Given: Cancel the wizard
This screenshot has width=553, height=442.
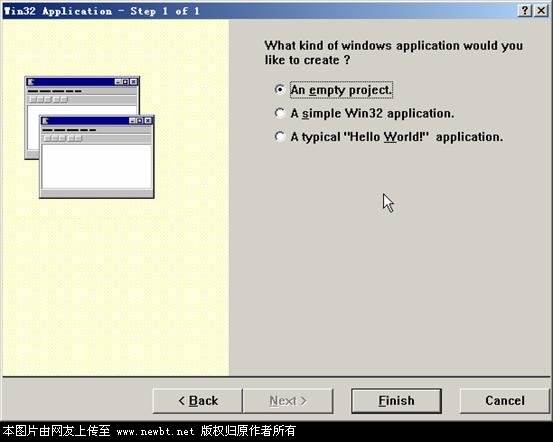Looking at the screenshot, I should (505, 401).
